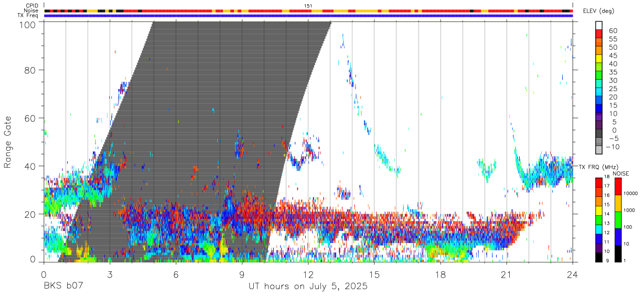Screen dimensions: 644x297
Task: Click the lightest gray bottom elevation segment below -10
Action: 599,150
